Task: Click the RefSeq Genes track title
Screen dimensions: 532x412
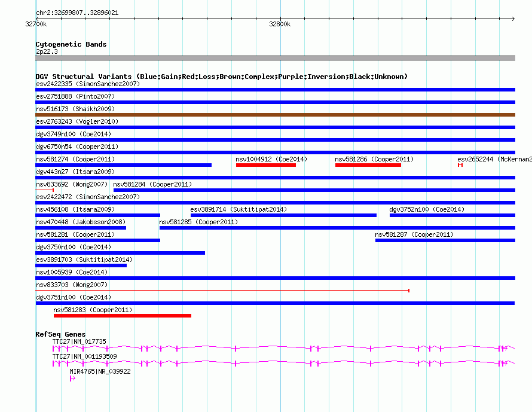Action: tap(60, 334)
